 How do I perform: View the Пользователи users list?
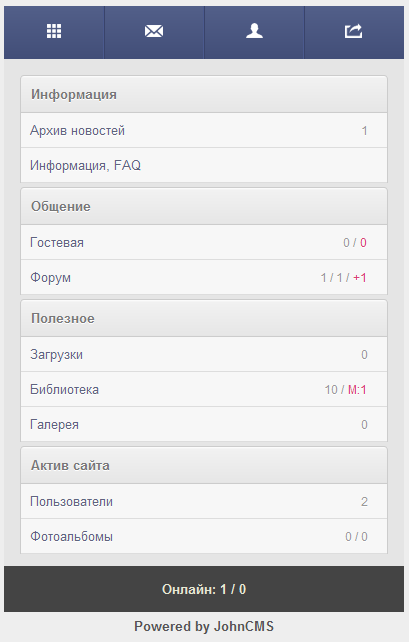click(x=204, y=502)
